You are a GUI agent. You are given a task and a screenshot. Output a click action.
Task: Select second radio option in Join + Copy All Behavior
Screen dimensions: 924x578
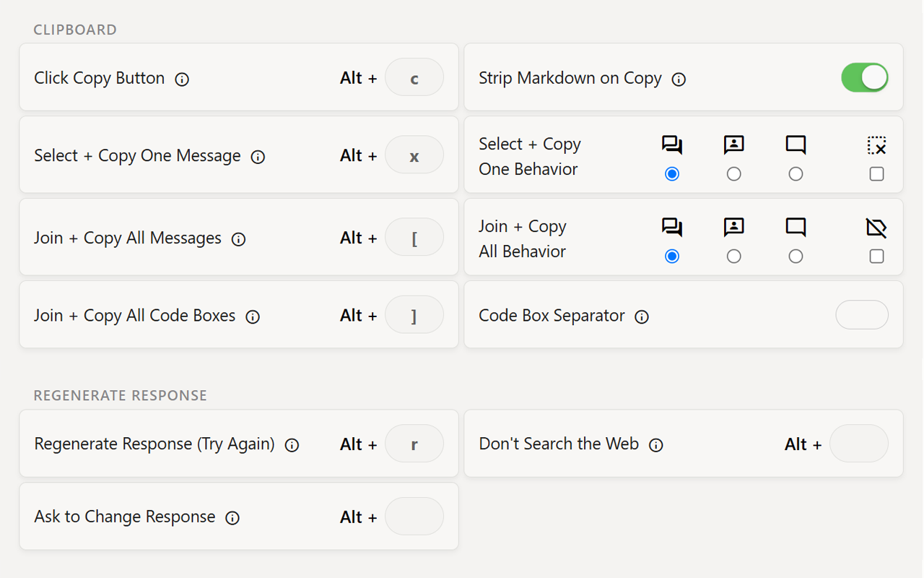point(734,256)
